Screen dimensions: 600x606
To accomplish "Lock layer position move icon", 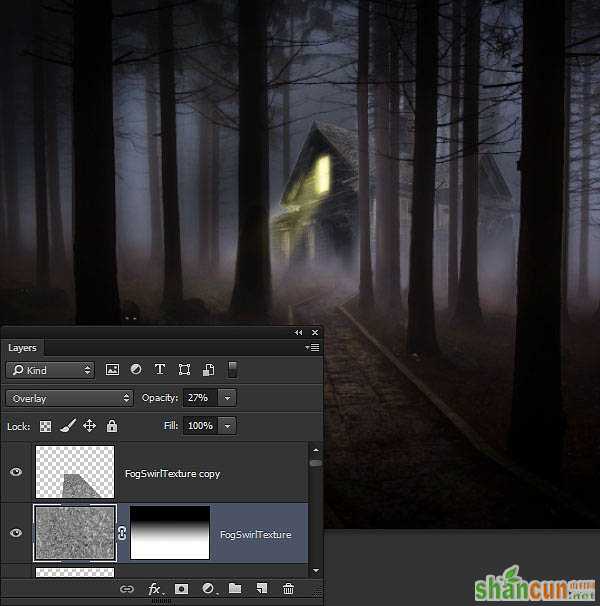I will [89, 426].
